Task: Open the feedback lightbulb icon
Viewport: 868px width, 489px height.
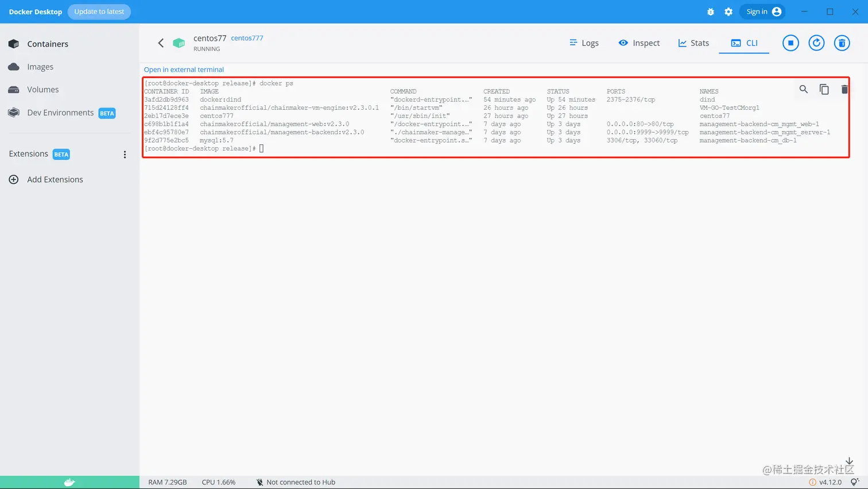Action: click(x=855, y=482)
